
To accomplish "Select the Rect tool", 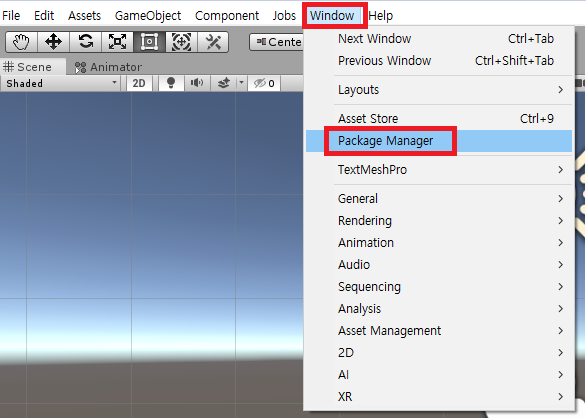I will (149, 42).
